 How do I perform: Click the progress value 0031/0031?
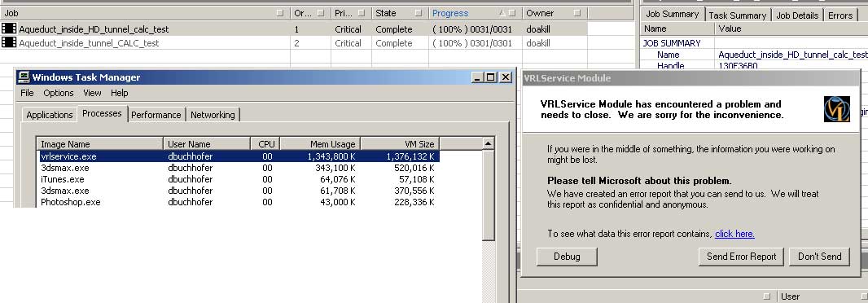(x=491, y=29)
